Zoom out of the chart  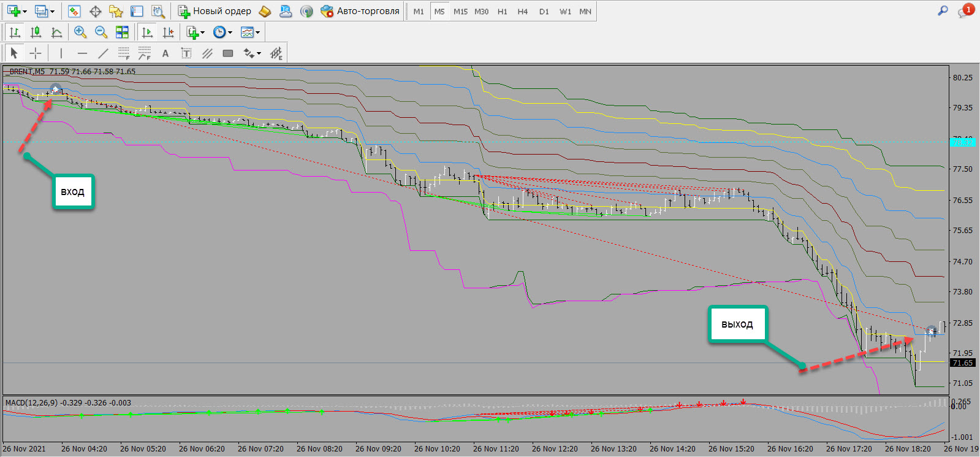point(101,33)
